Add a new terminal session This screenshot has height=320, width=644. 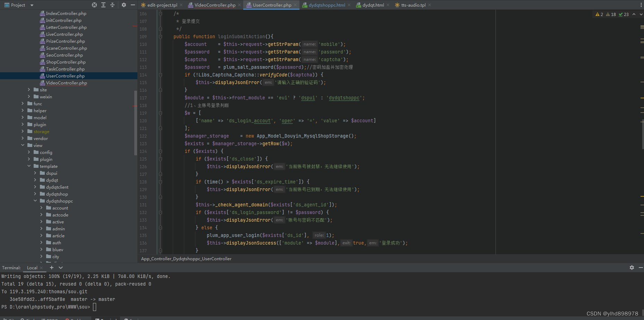tap(52, 268)
